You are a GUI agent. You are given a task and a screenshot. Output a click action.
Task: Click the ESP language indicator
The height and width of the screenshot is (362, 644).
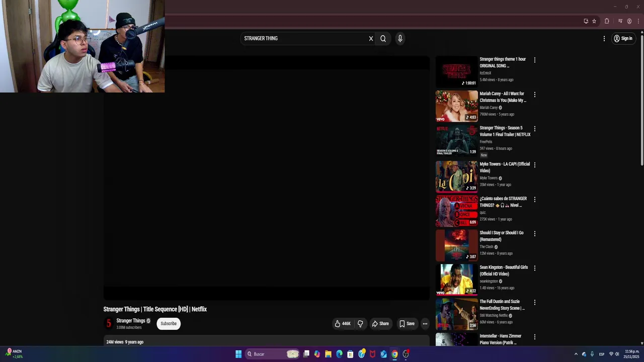point(601,354)
